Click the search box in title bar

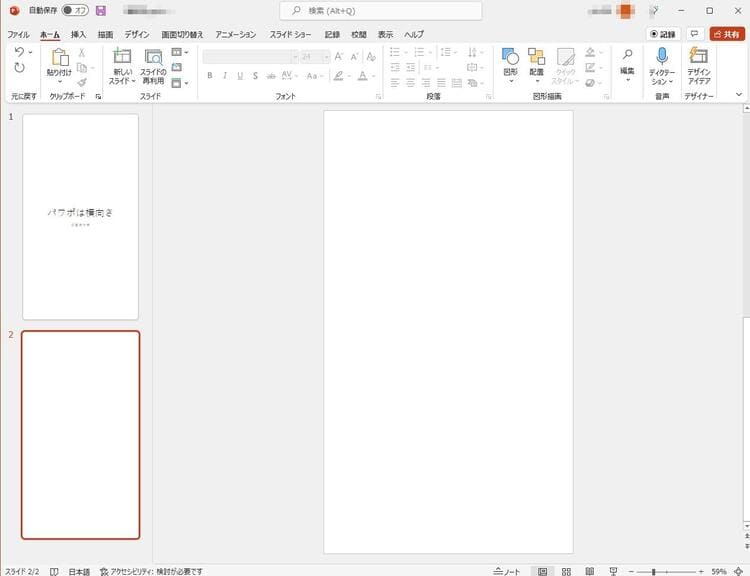381,11
